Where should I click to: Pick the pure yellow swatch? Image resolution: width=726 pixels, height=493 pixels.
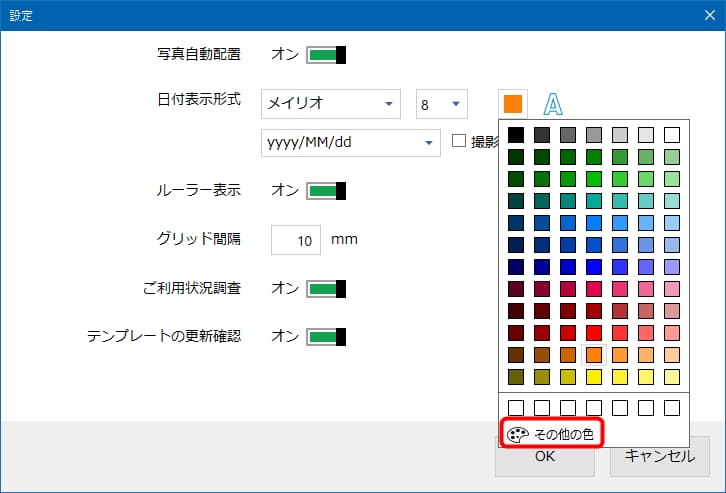pos(594,377)
